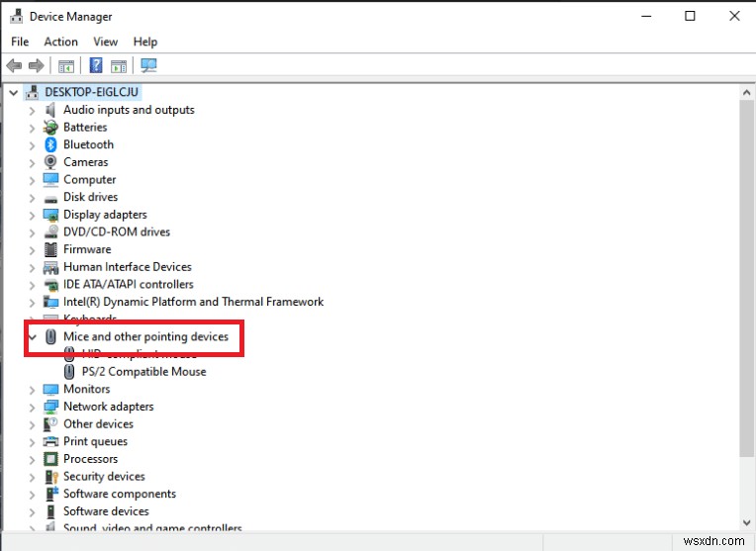The width and height of the screenshot is (756, 551).
Task: Expand the Monitors chevron
Action: pyautogui.click(x=32, y=390)
